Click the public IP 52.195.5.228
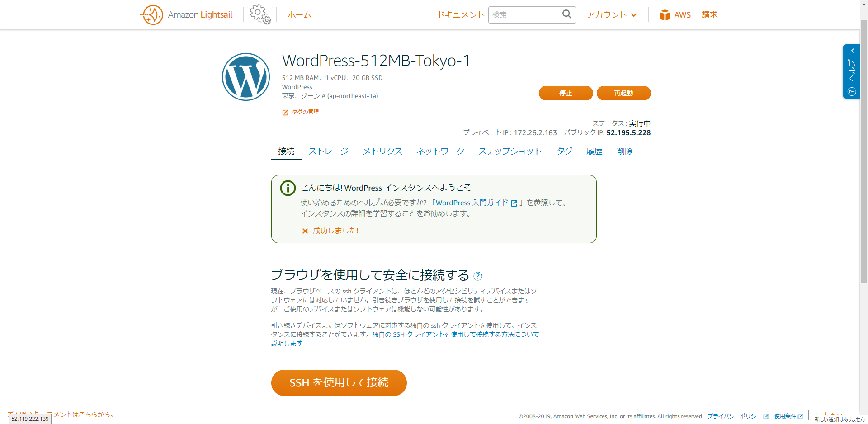868x424 pixels. pyautogui.click(x=628, y=132)
